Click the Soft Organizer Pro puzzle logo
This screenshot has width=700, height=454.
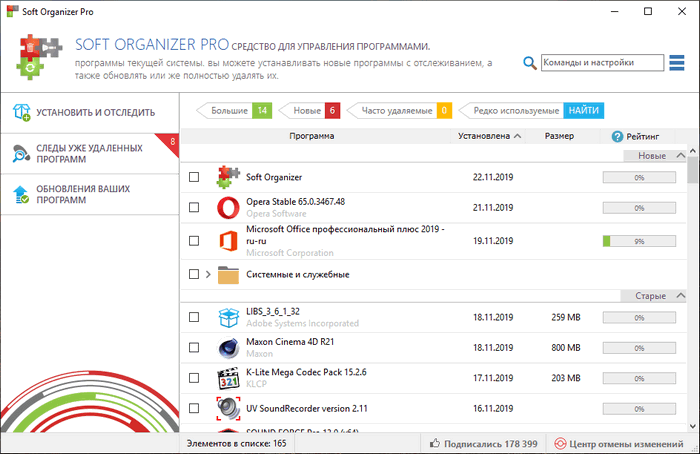[39, 57]
